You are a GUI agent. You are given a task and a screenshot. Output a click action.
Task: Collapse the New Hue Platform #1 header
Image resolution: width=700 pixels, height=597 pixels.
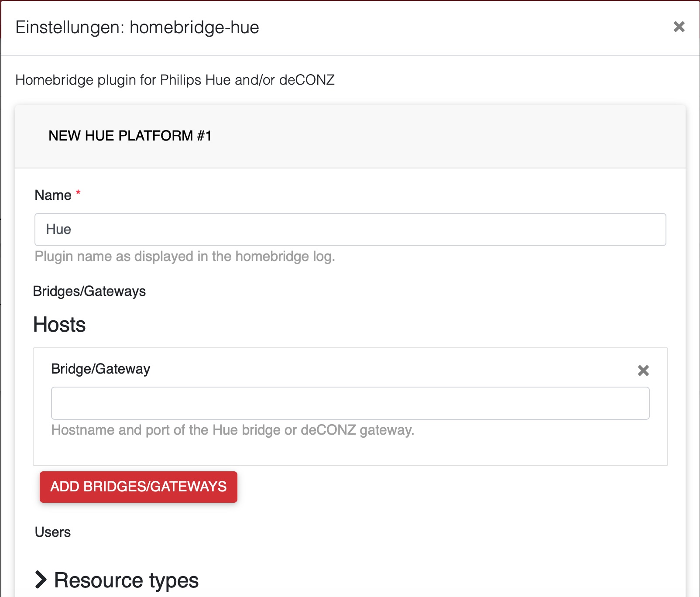click(130, 136)
